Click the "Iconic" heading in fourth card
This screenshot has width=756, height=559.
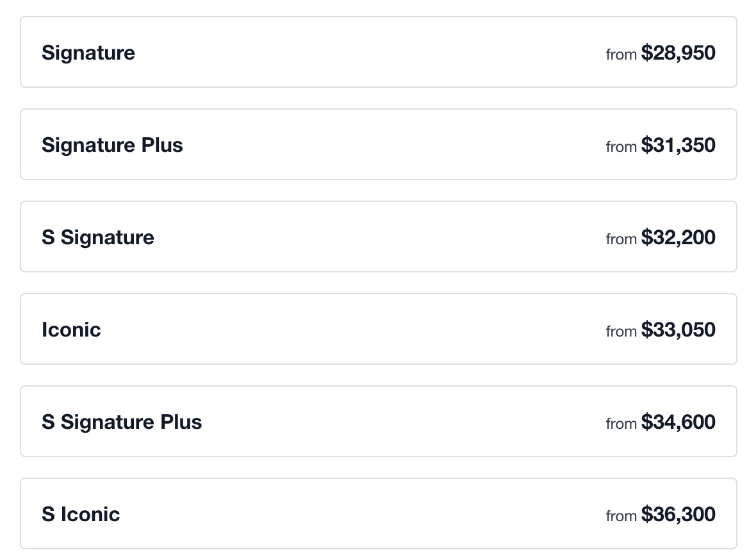71,330
